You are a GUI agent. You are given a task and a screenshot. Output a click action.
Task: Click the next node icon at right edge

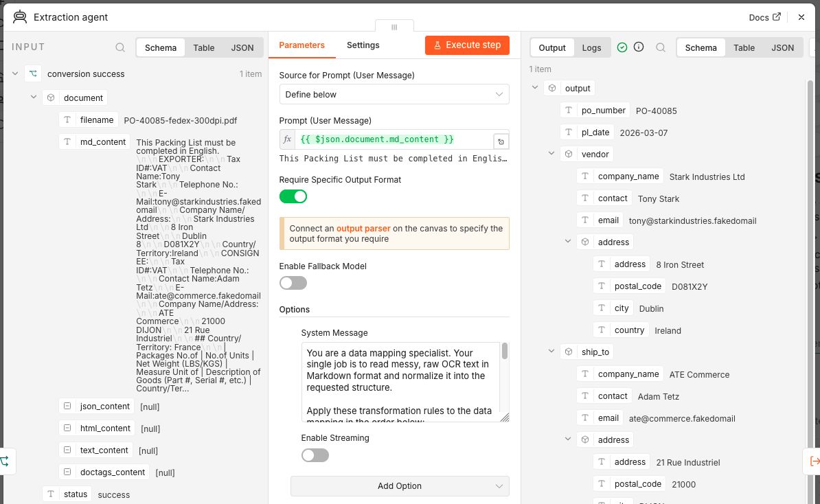pyautogui.click(x=813, y=461)
